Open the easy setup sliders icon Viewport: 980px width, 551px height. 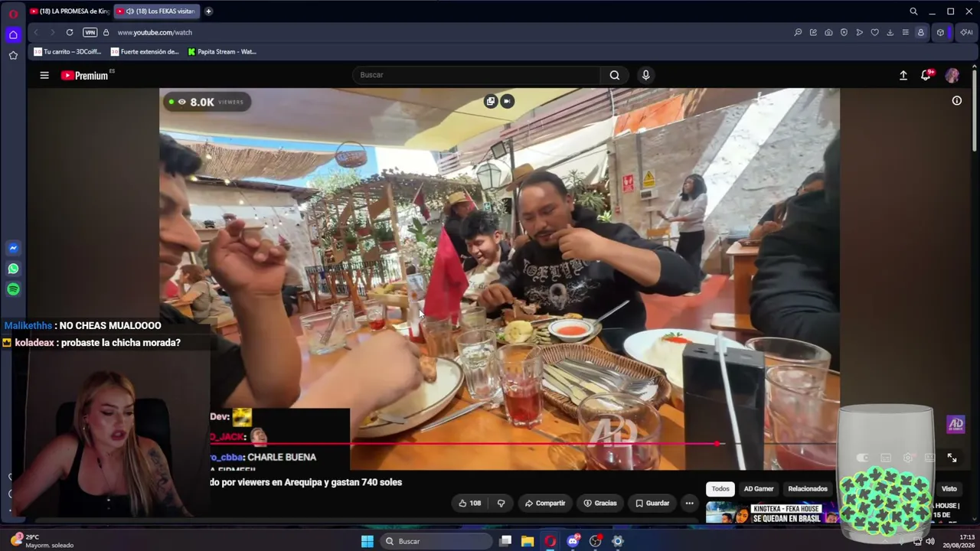point(905,32)
